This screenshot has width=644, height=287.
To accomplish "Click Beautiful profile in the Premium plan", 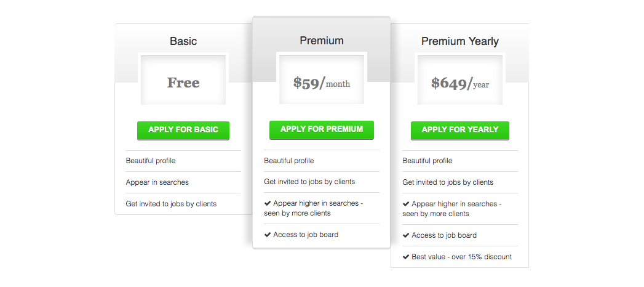I will [289, 161].
